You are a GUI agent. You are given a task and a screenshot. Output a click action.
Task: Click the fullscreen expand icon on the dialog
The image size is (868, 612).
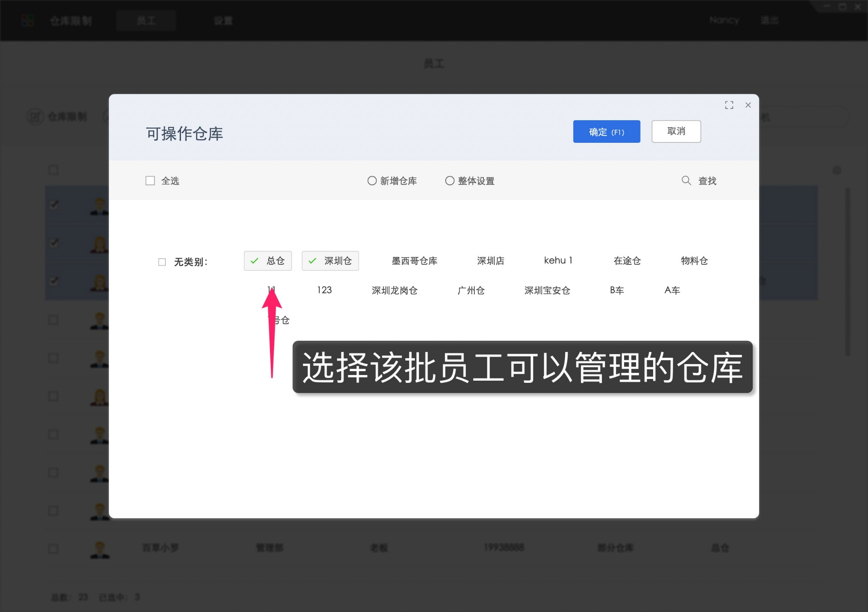click(x=730, y=105)
